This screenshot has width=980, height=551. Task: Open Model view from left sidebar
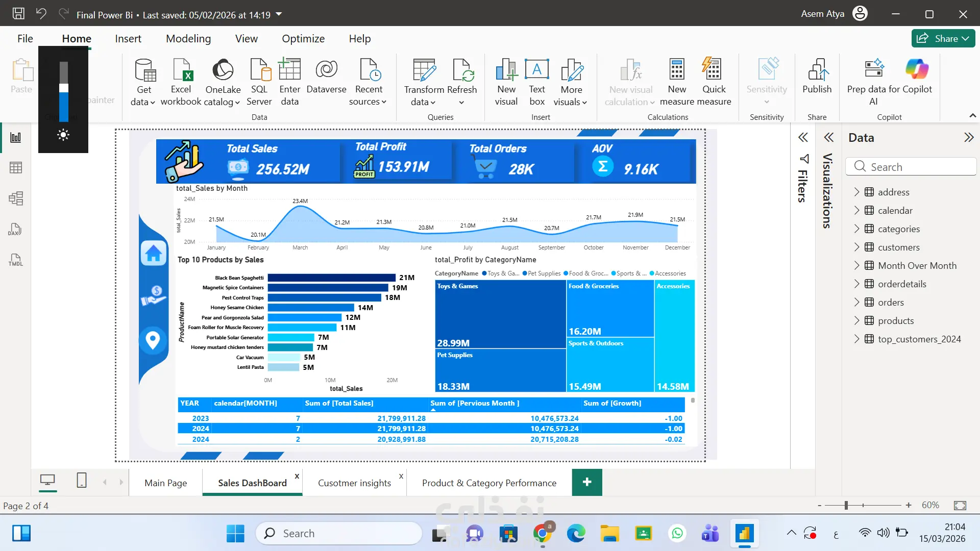point(16,198)
